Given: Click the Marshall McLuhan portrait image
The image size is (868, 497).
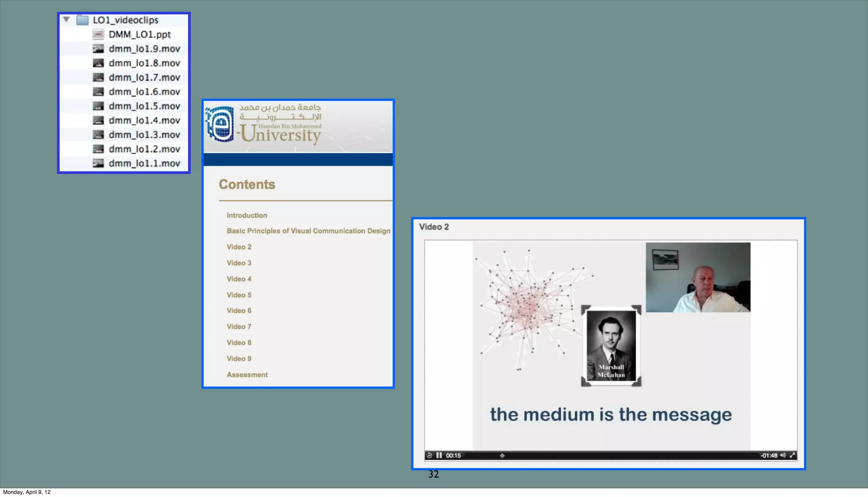Looking at the screenshot, I should pos(611,346).
